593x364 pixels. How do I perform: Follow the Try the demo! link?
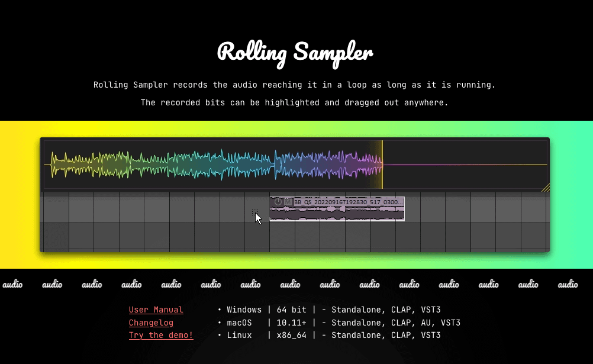(x=161, y=335)
